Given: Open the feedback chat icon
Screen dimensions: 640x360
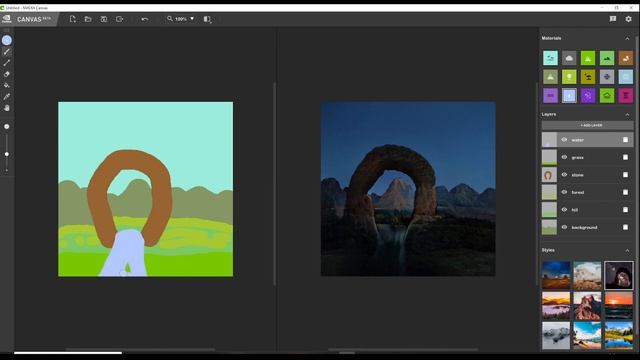Looking at the screenshot, I should [x=613, y=19].
